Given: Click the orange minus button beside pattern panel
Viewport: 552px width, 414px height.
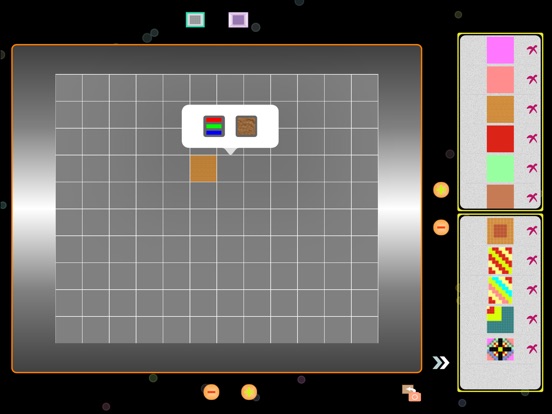Looking at the screenshot, I should (x=441, y=227).
